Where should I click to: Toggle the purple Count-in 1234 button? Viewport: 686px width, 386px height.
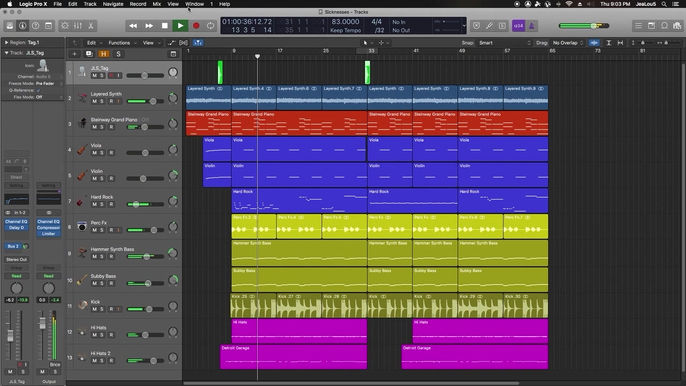pyautogui.click(x=518, y=26)
